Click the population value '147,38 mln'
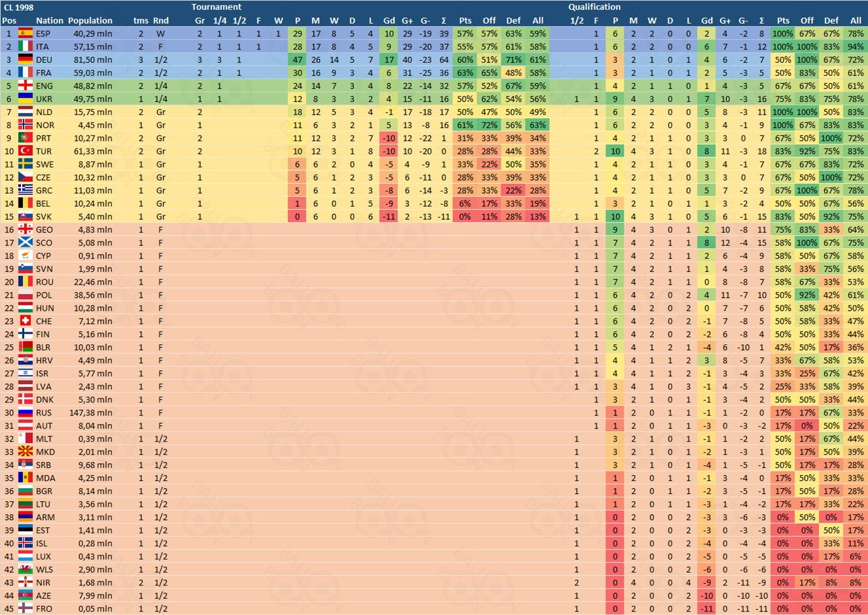This screenshot has width=868, height=615. pyautogui.click(x=90, y=413)
